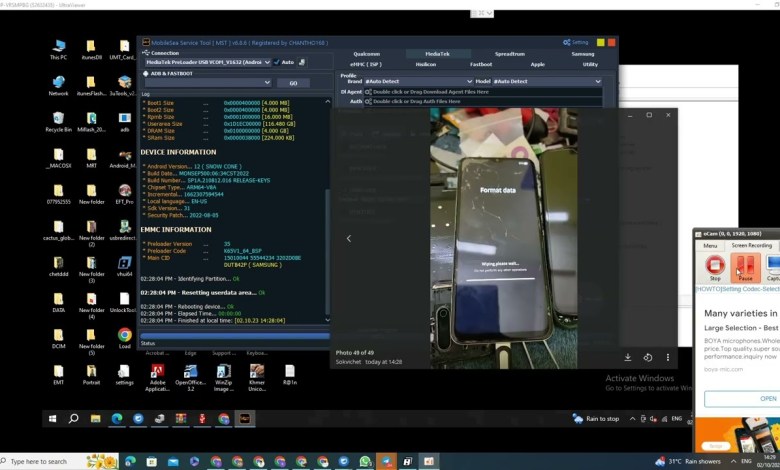
Task: Open the Recycle Bin desktop icon
Action: point(59,121)
